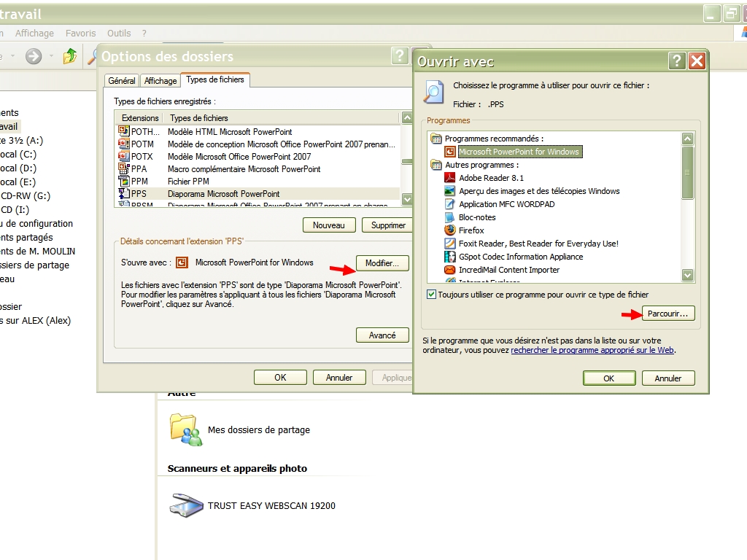Click the Adobe Reader 8.1 icon

pyautogui.click(x=451, y=178)
